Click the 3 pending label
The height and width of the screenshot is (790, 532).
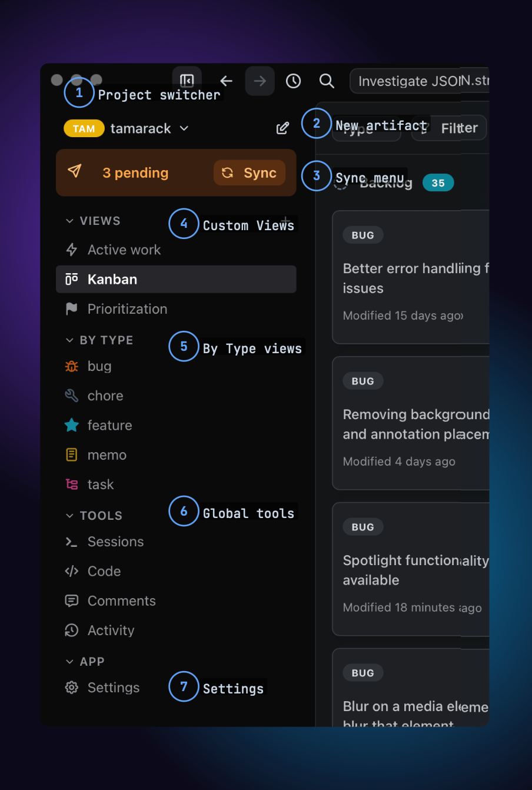(135, 172)
